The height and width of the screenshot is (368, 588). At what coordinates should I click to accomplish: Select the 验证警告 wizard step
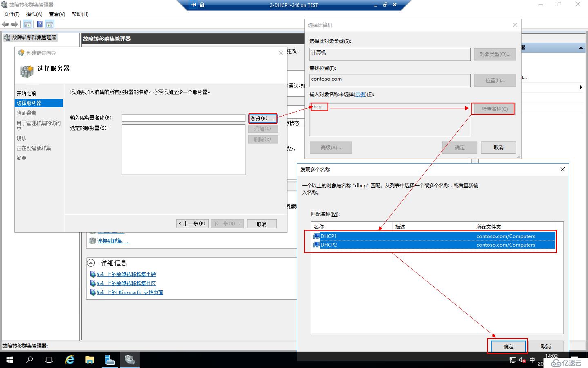27,113
